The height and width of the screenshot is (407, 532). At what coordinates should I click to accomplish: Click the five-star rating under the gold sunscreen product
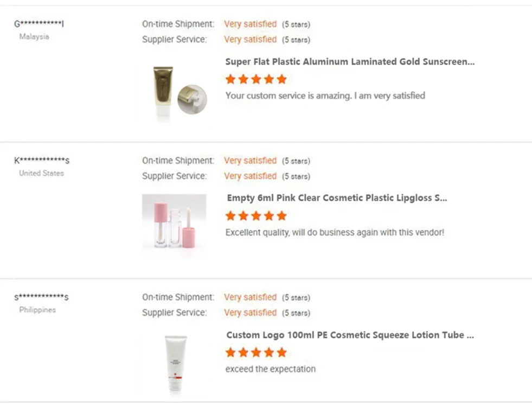point(256,79)
